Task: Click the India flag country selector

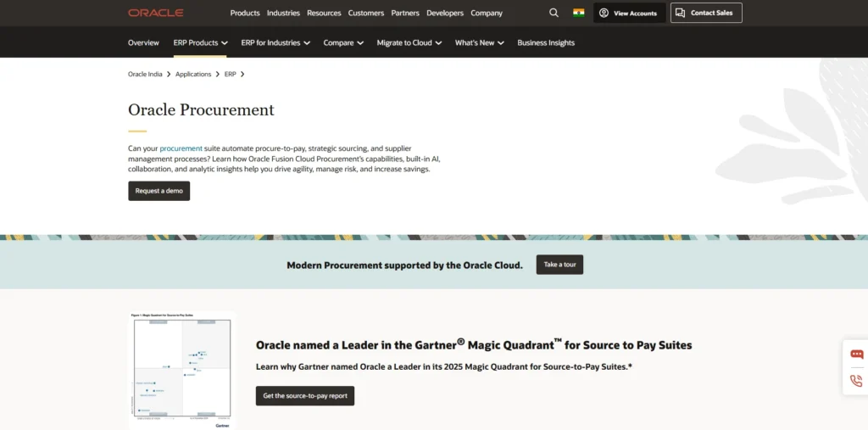Action: coord(578,13)
